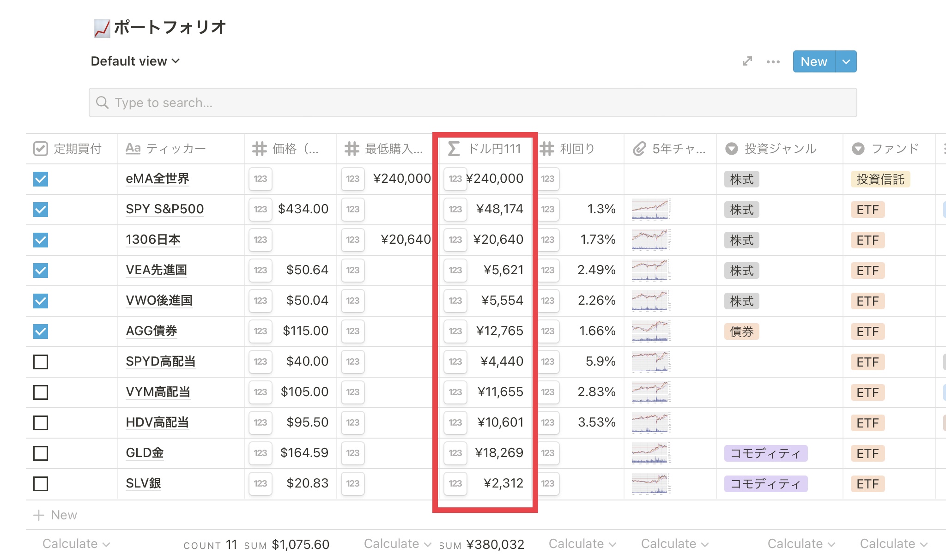The image size is (946, 560).
Task: Click the 123 icon beside ¥20,640 in 最低購入
Action: click(353, 240)
